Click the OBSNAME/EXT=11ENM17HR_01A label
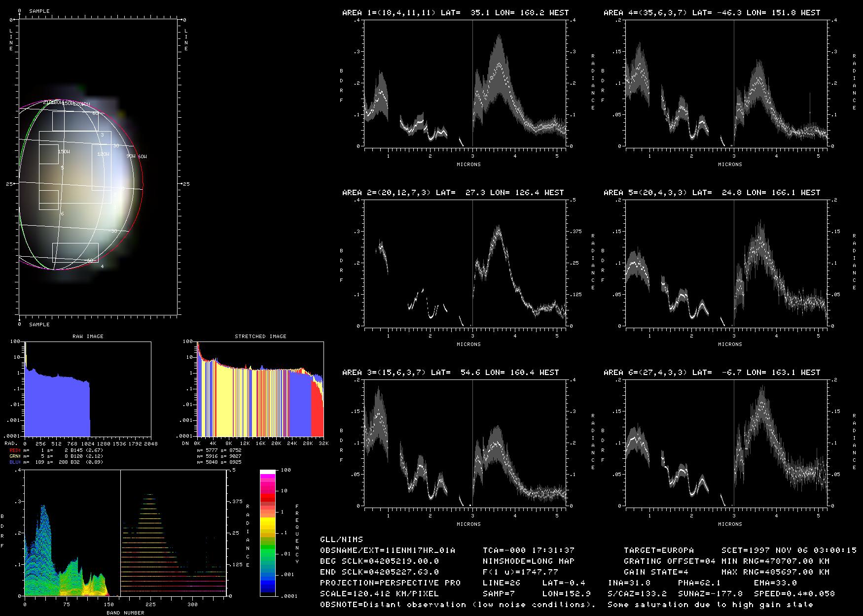Image resolution: width=863 pixels, height=616 pixels. click(387, 550)
